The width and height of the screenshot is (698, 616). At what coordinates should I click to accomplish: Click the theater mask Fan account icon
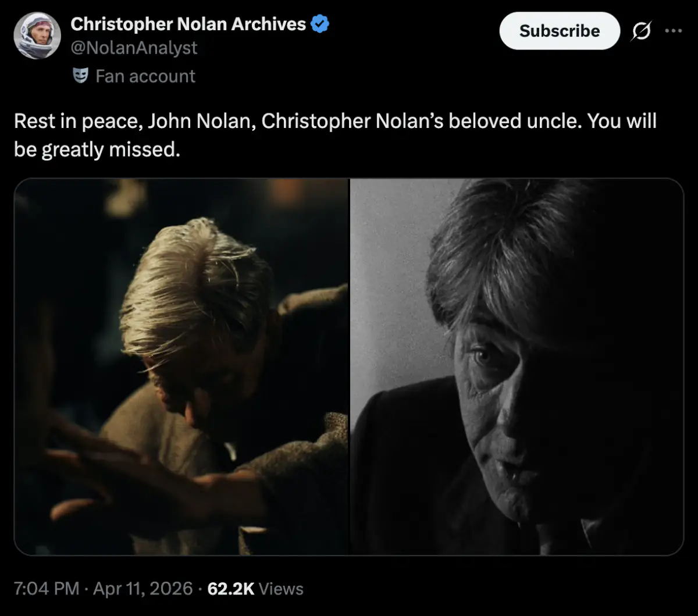80,76
